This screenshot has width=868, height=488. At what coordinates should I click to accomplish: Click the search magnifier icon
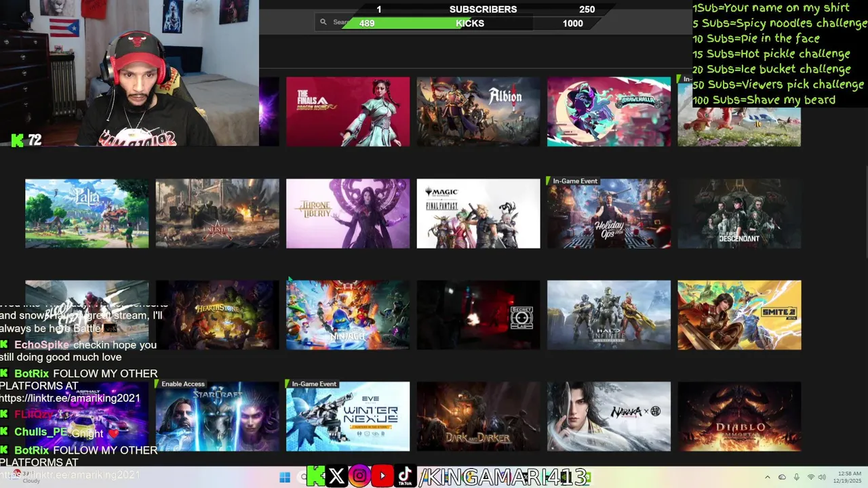point(324,22)
